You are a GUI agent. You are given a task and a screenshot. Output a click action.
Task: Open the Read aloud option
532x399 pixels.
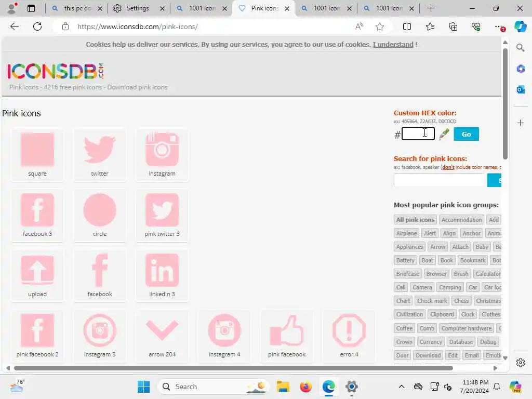pyautogui.click(x=359, y=26)
